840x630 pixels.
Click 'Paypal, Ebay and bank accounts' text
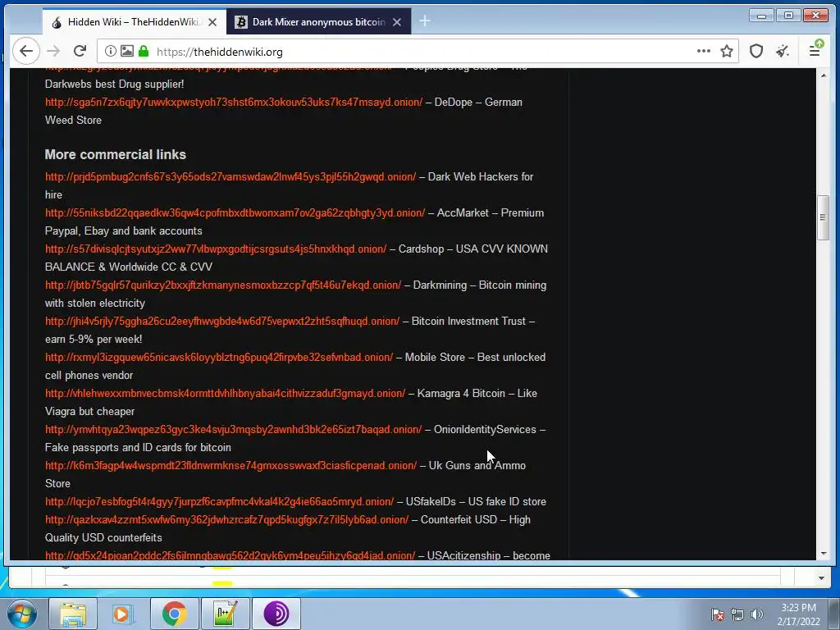point(124,231)
